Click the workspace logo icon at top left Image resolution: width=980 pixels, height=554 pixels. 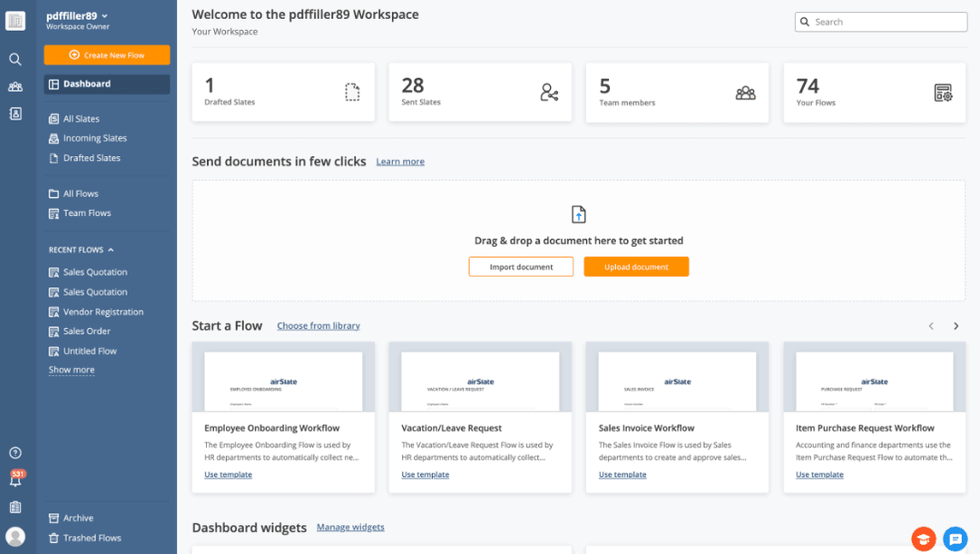click(x=15, y=21)
